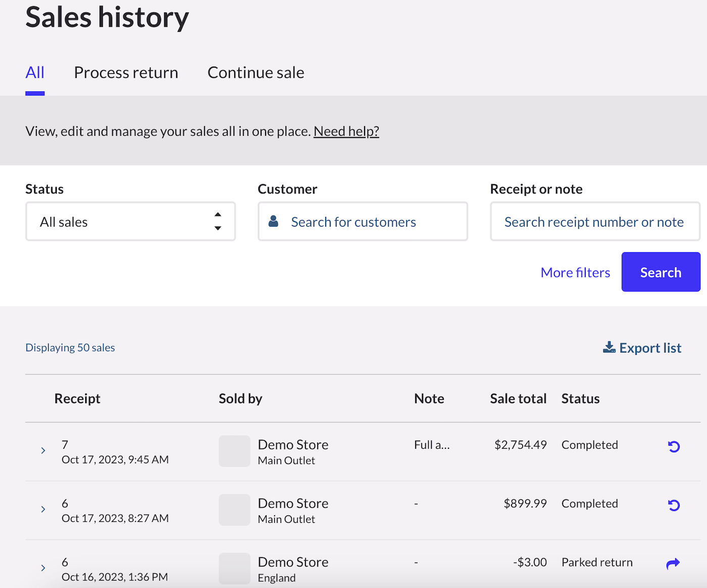Image resolution: width=707 pixels, height=588 pixels.
Task: Click Demo Store avatar on receipt 7 row
Action: pos(234,451)
